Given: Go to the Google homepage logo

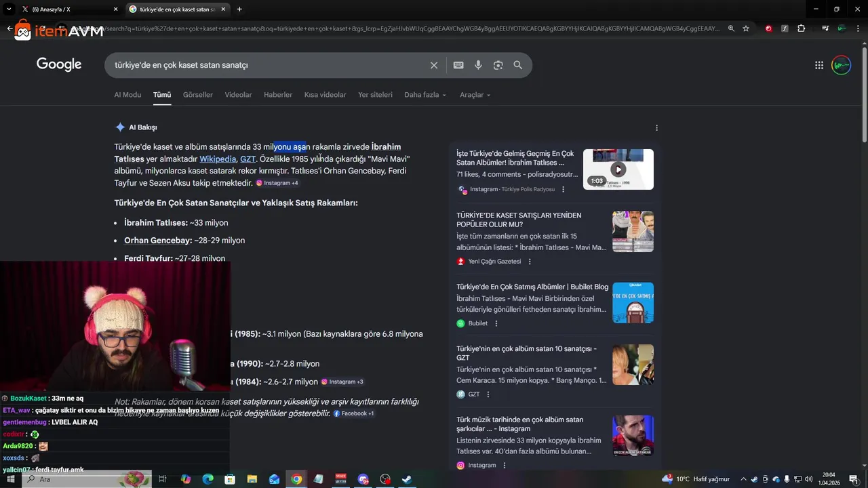Looking at the screenshot, I should click(x=59, y=64).
